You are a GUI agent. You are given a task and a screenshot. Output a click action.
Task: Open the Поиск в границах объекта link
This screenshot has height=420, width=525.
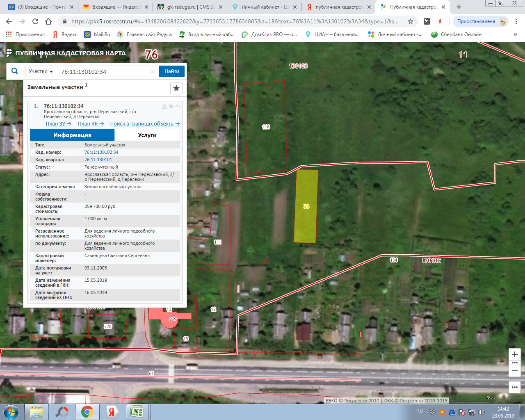pyautogui.click(x=145, y=123)
